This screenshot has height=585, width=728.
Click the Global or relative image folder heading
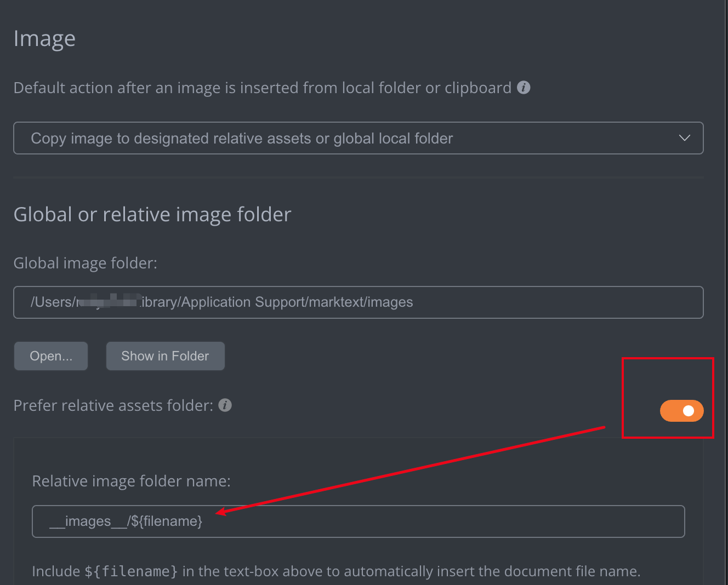(x=152, y=214)
